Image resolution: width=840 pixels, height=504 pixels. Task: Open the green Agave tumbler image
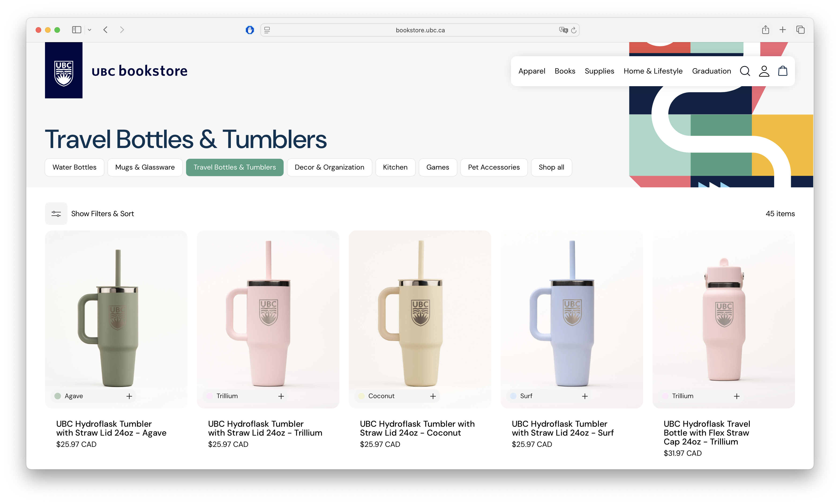coord(116,319)
